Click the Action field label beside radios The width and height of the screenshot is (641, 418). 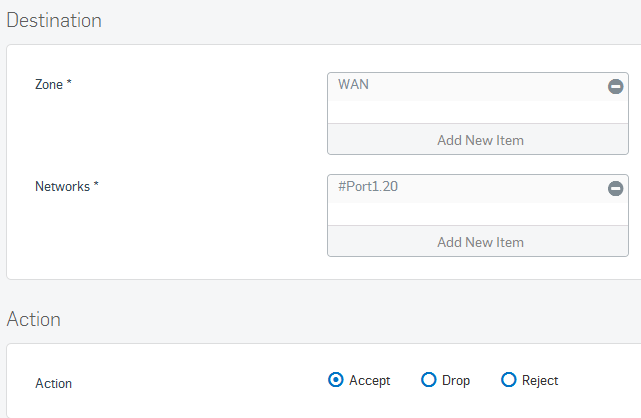54,383
